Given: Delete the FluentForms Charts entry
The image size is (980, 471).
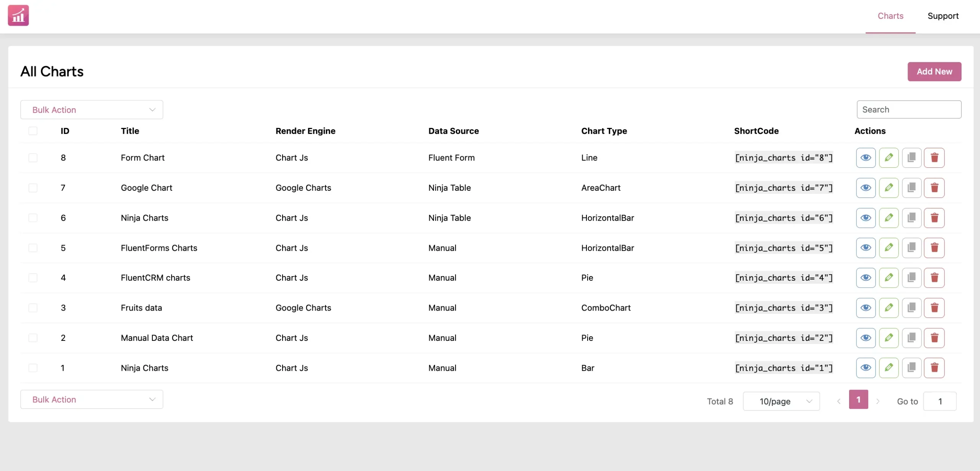Looking at the screenshot, I should click(x=934, y=248).
